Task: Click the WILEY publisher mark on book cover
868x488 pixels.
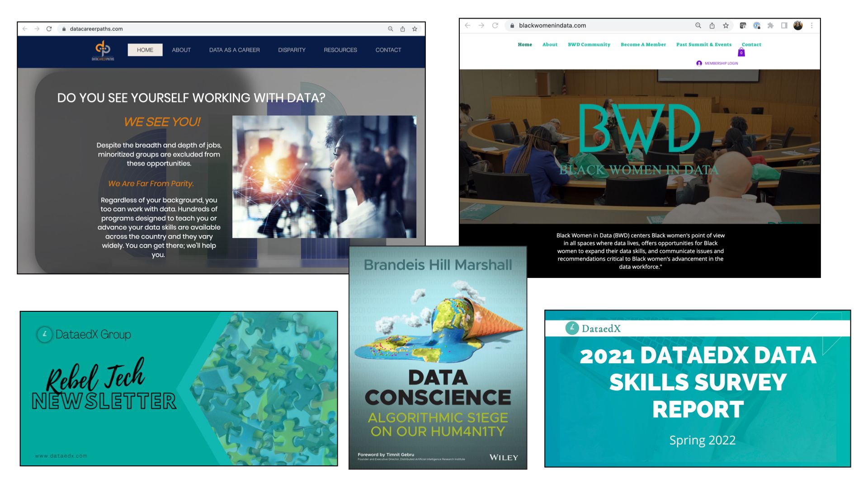Action: coord(504,457)
